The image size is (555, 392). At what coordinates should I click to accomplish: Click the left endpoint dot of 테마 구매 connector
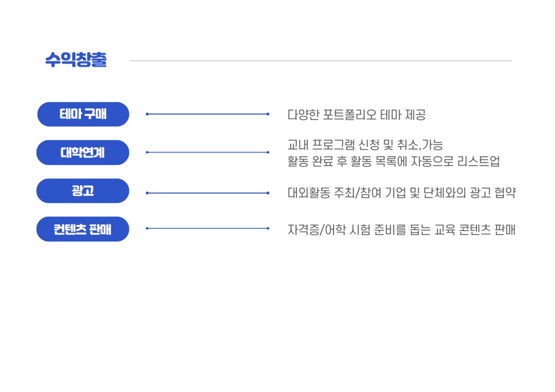pos(147,114)
